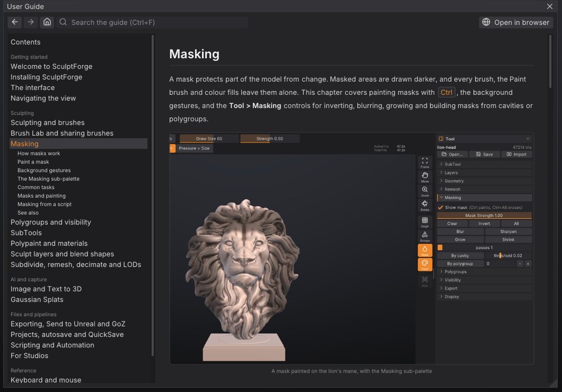Click the lion head screenshot image
This screenshot has height=392, width=562.
(352, 248)
